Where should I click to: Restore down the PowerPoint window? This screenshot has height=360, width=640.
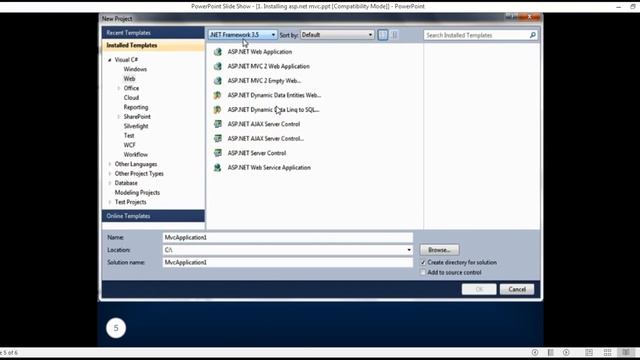tap(633, 7)
